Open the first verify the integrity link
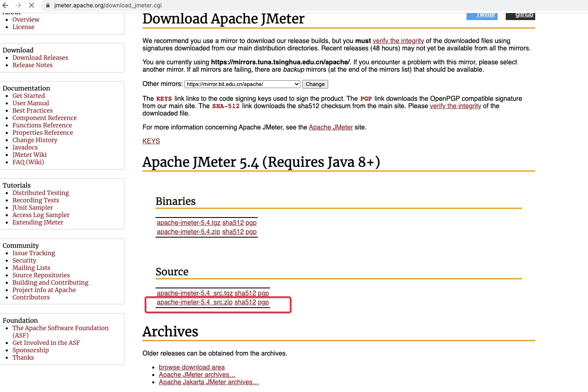Image resolution: width=588 pixels, height=392 pixels. click(398, 41)
